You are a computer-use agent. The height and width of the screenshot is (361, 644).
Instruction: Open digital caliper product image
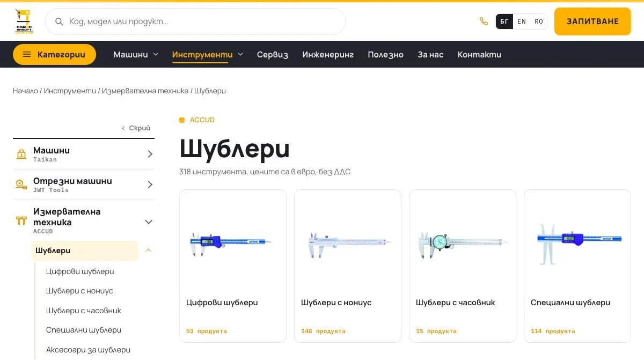point(231,243)
